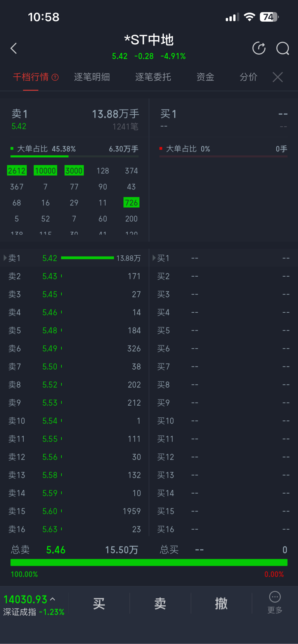Expand the 卖1 row triangle
The image size is (298, 644).
[x=5, y=258]
